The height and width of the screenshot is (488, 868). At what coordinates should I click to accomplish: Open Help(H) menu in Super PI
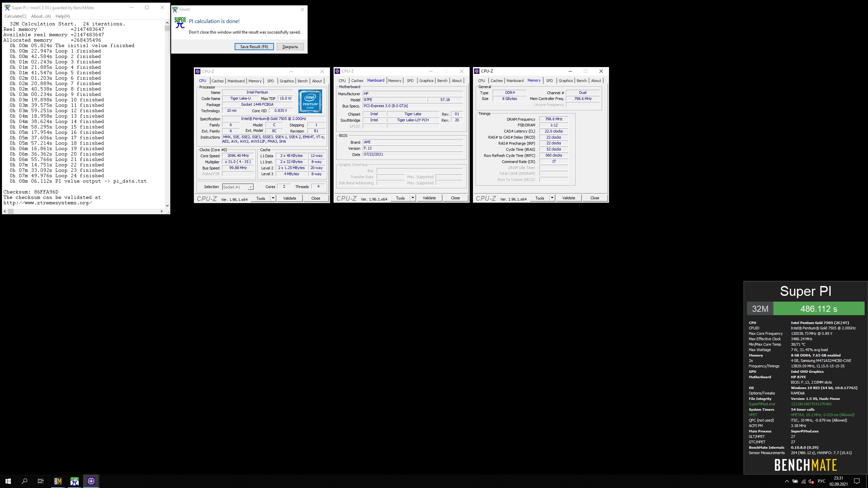[x=62, y=16]
